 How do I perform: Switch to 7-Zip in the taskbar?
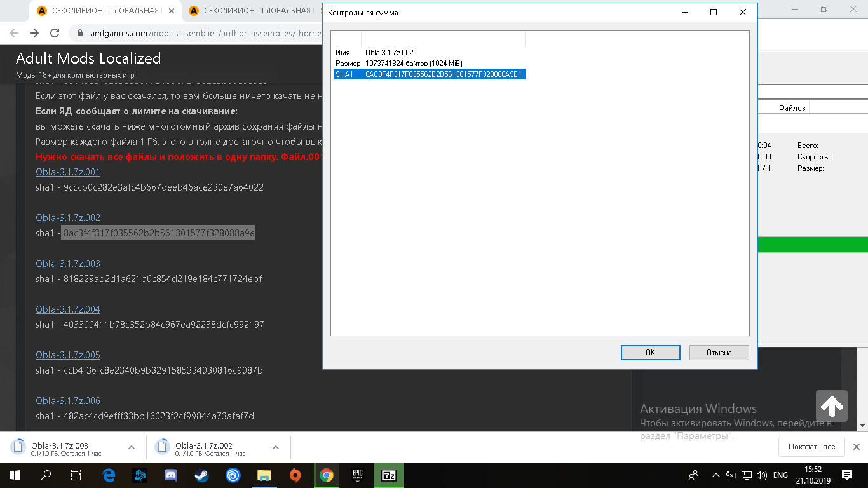pos(388,475)
